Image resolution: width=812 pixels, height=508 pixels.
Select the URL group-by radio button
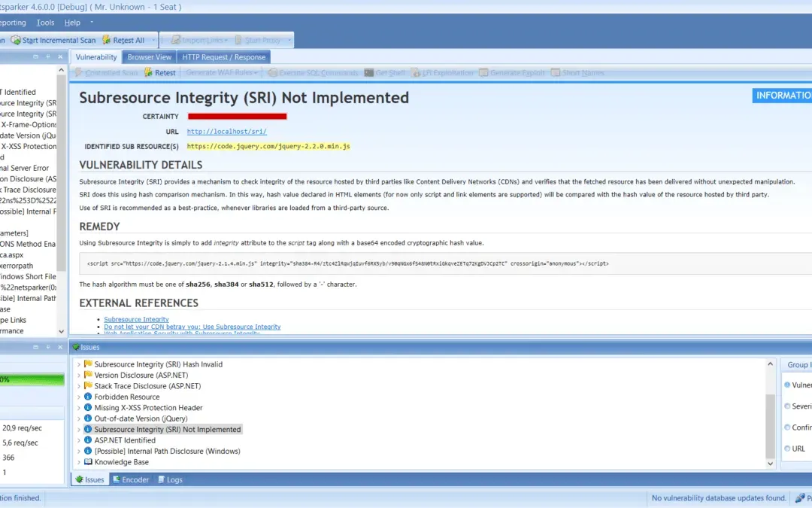coord(787,449)
